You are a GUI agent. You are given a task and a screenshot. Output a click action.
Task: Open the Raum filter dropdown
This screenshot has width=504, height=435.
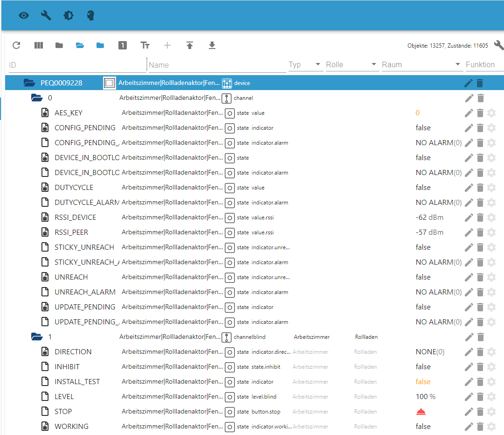421,65
